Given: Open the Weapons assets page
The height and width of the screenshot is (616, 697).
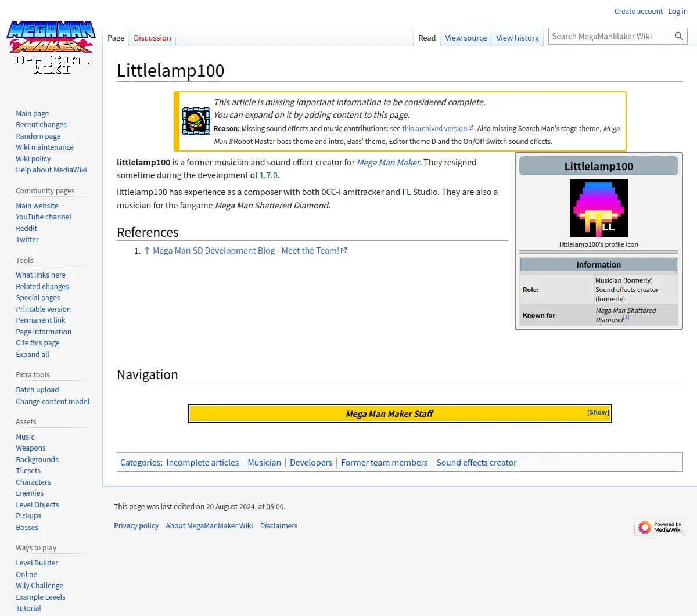Looking at the screenshot, I should tap(31, 448).
